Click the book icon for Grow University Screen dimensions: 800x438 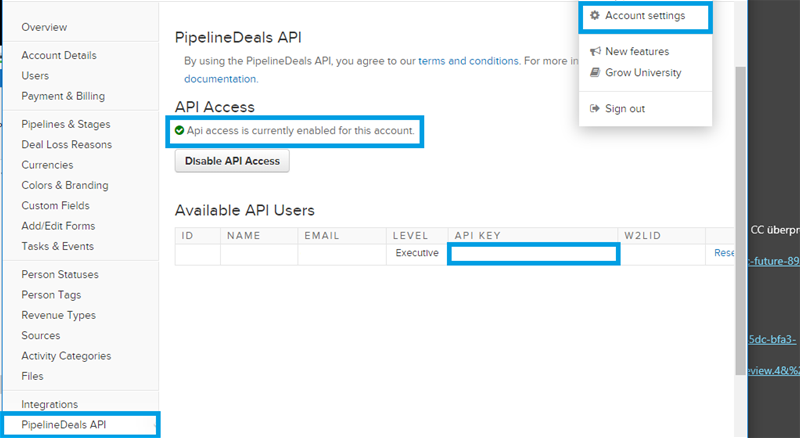click(595, 73)
